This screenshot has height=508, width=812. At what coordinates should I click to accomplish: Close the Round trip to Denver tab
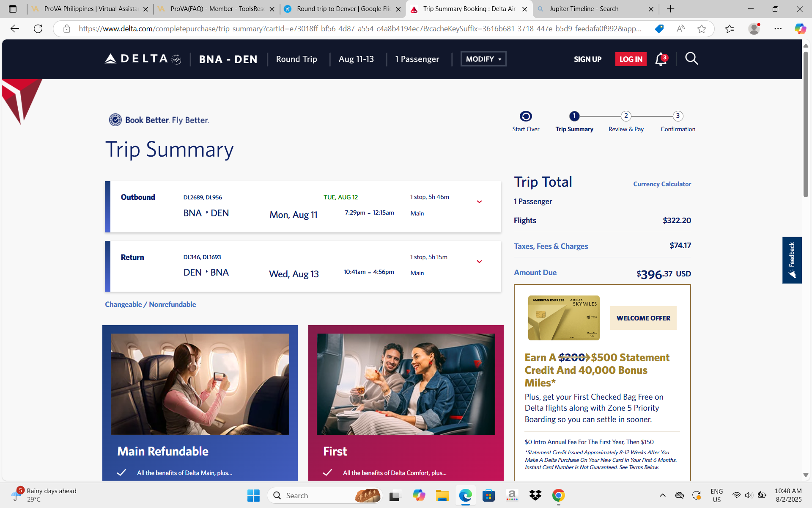point(398,9)
